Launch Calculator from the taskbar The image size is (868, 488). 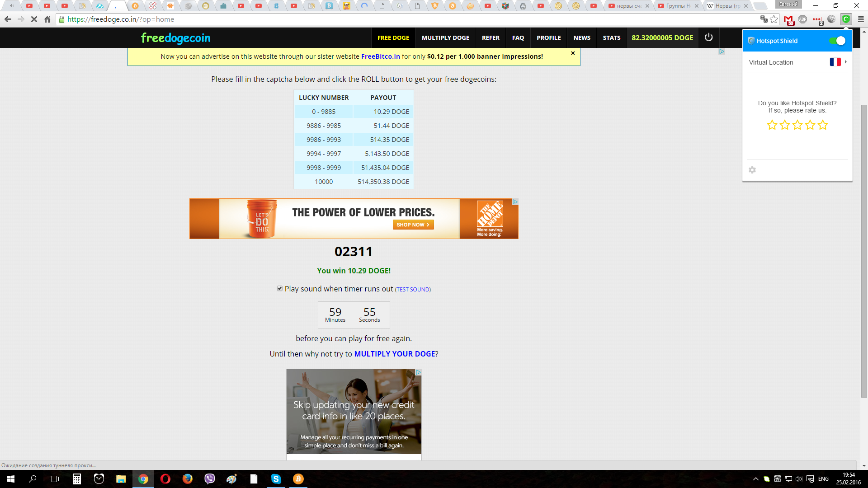coord(77,479)
